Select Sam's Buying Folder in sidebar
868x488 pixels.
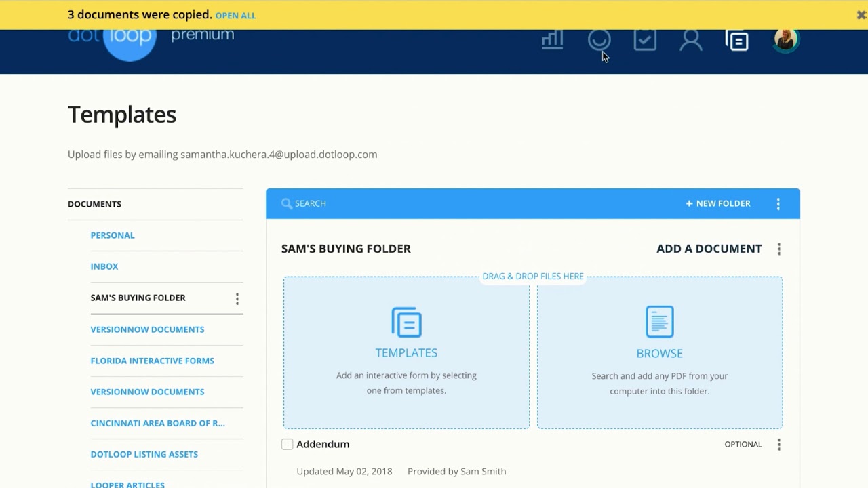[138, 298]
